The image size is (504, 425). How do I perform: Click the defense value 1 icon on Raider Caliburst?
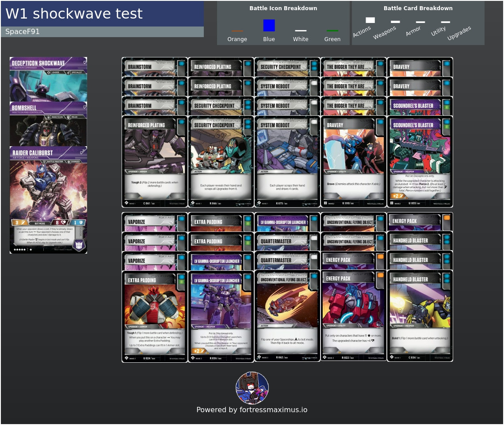[x=77, y=222]
